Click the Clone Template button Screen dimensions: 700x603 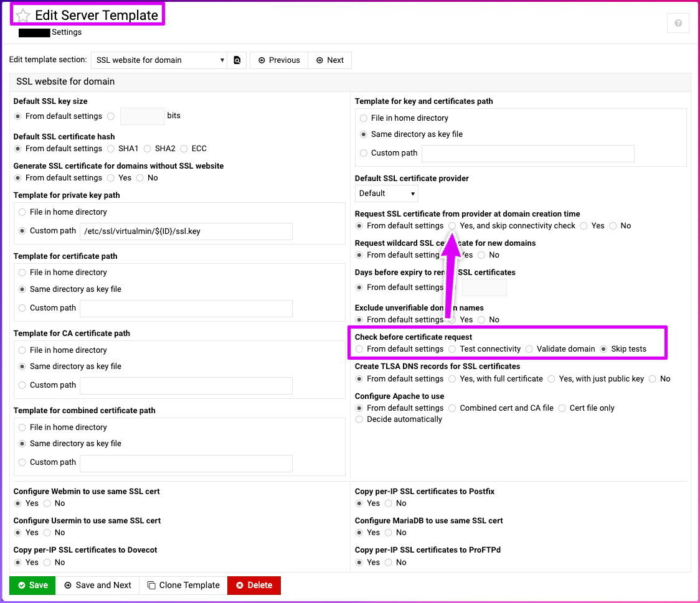[183, 586]
